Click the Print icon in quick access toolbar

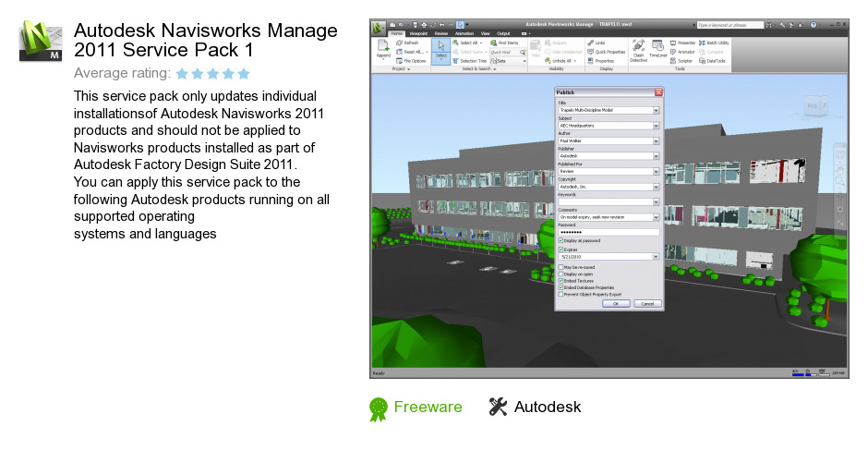coord(424,25)
